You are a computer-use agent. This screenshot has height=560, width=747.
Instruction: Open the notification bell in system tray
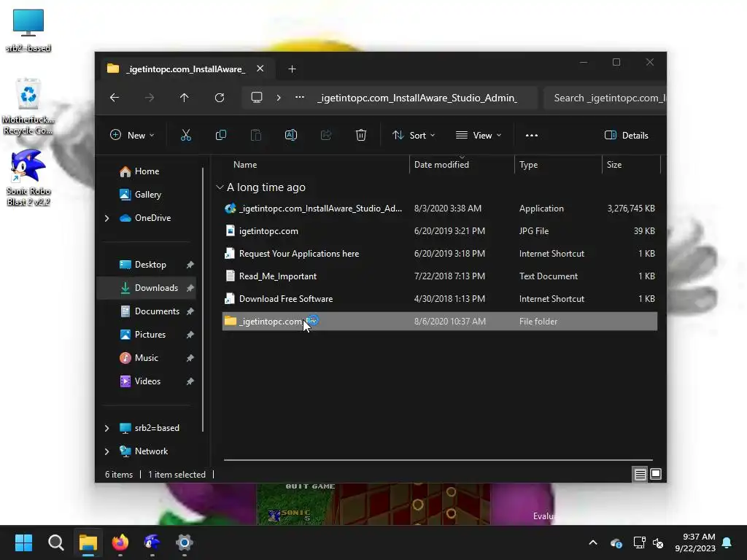727,542
